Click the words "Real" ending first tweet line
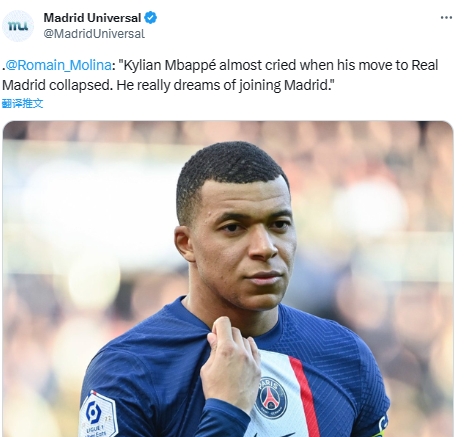This screenshot has height=437, width=465. [425, 65]
